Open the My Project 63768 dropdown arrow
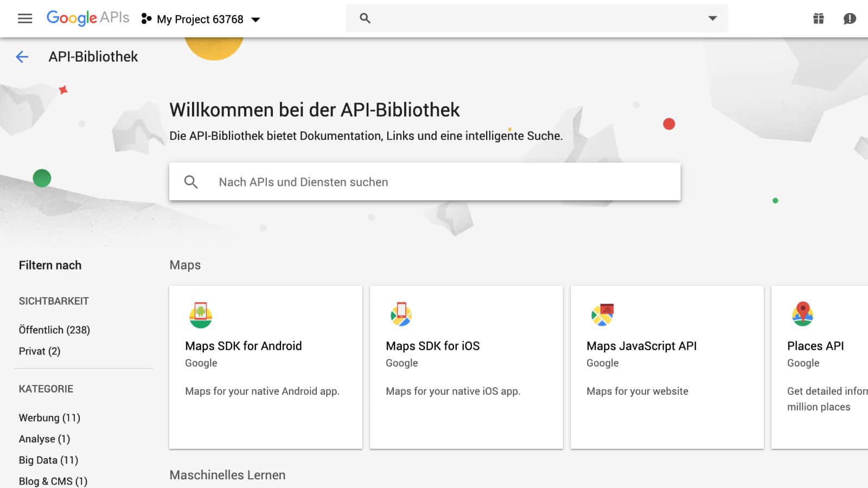Viewport: 868px width, 488px height. tap(256, 20)
